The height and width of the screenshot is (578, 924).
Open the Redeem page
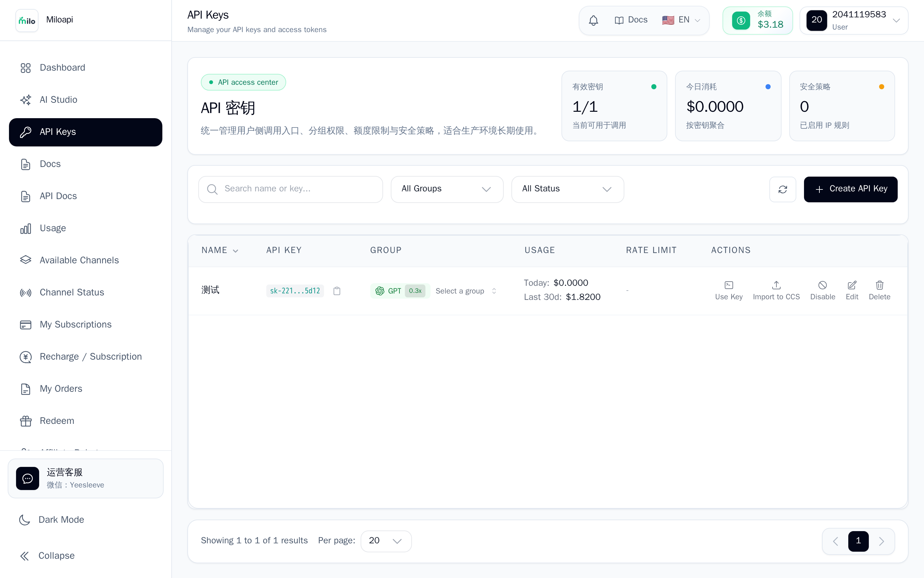86,421
